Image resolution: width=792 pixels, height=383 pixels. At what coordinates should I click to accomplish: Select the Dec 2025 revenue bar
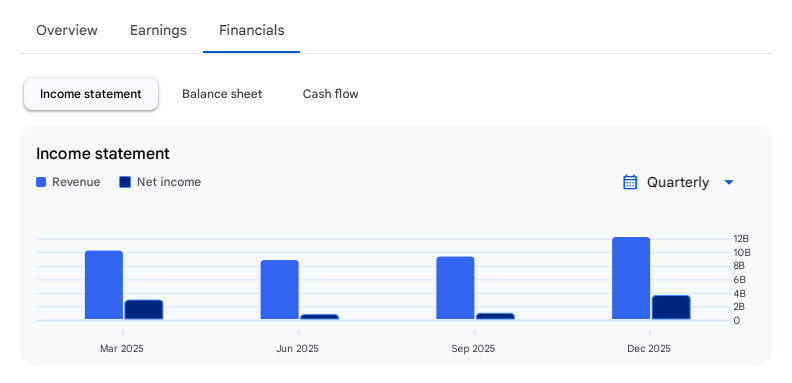(631, 278)
